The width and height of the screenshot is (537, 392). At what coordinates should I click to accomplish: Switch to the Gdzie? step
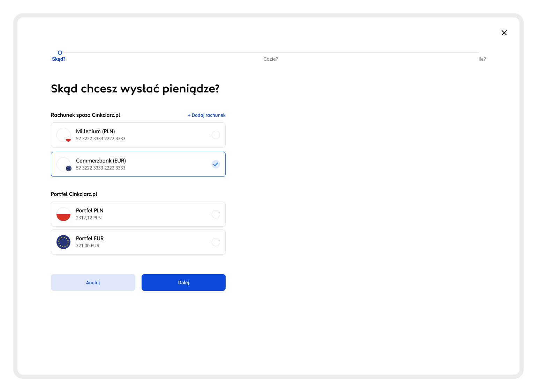point(271,59)
